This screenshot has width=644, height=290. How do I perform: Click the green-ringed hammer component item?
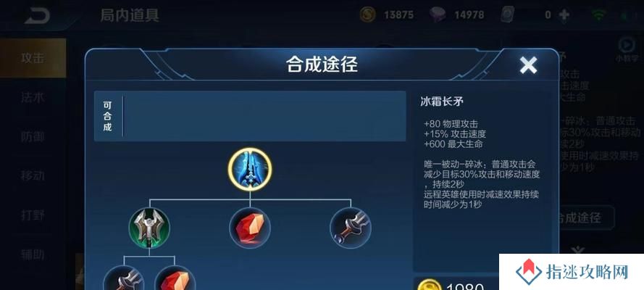149,228
